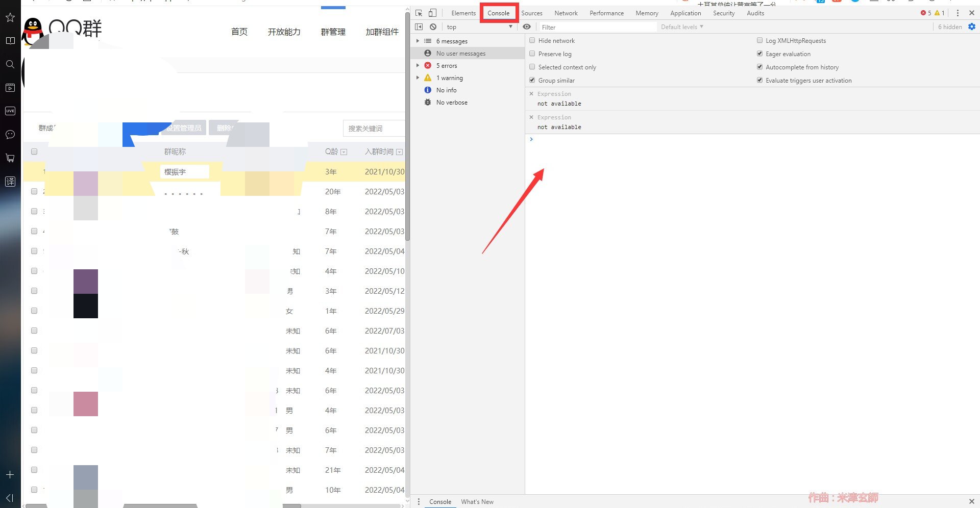
Task: Open the What's New drawer tab
Action: click(477, 502)
